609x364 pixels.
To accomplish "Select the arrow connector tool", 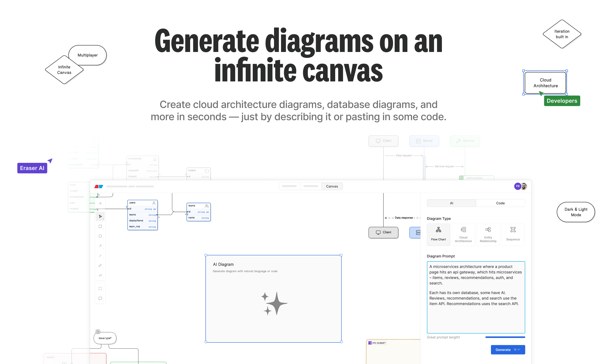I will [100, 246].
